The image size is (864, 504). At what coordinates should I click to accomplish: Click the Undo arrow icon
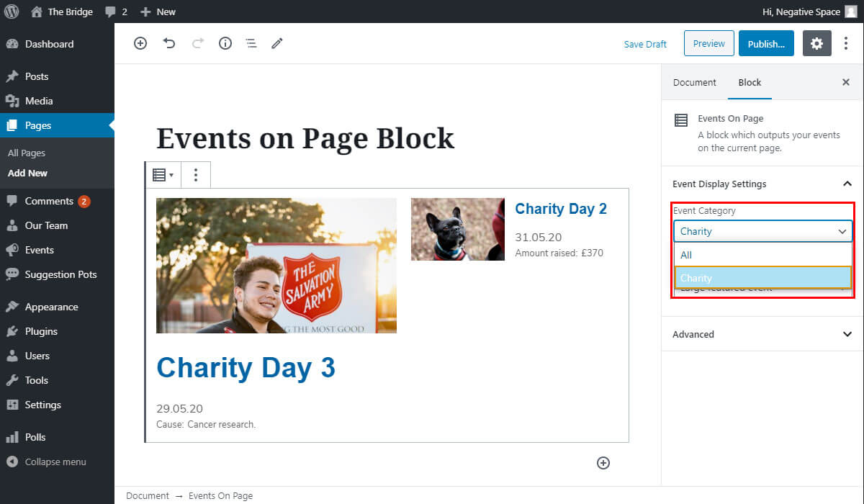(169, 43)
